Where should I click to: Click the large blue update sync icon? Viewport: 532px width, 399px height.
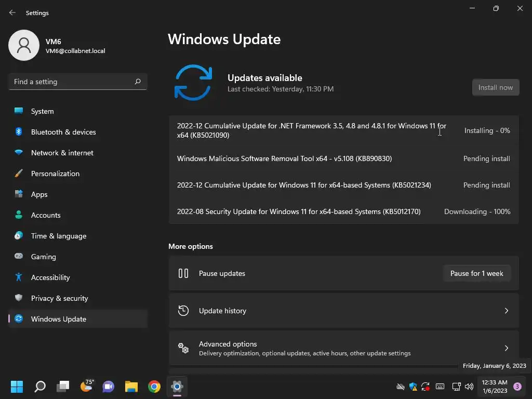pos(193,83)
